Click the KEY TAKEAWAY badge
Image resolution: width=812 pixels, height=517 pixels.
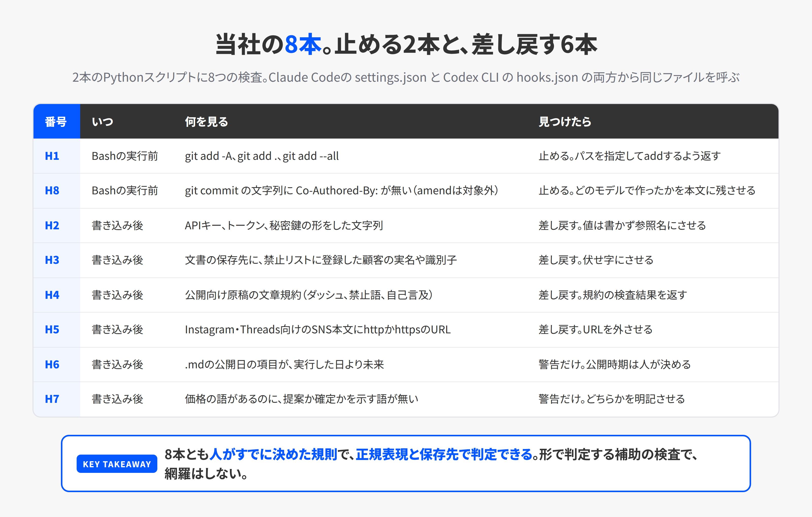pos(117,464)
